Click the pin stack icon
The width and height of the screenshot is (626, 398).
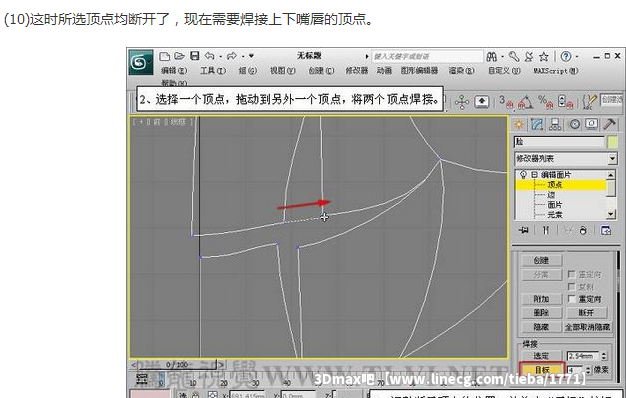click(x=523, y=230)
